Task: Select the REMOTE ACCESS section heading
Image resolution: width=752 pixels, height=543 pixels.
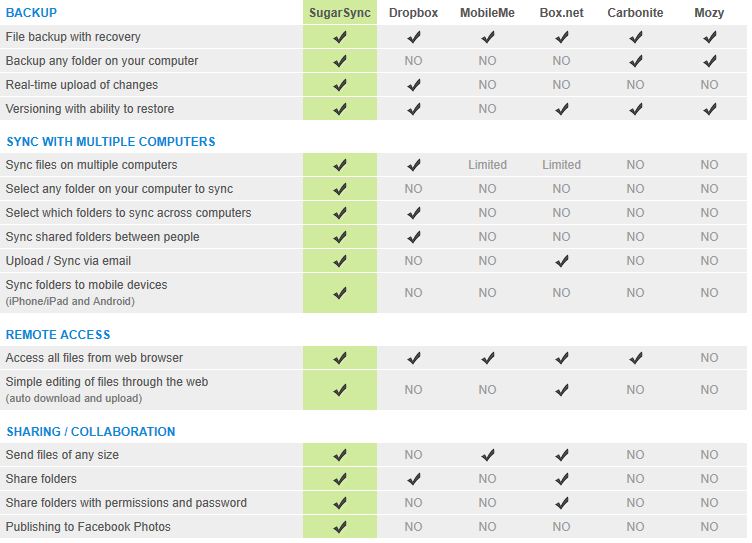Action: [58, 335]
